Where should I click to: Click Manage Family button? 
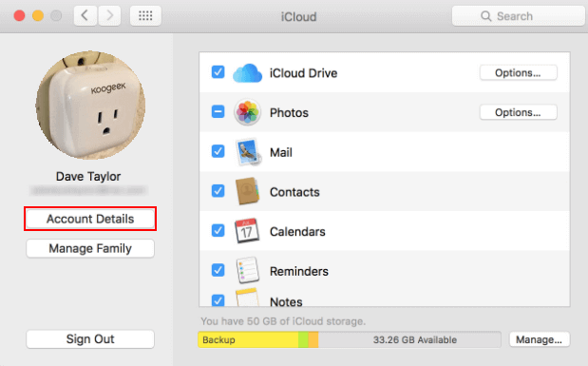[90, 248]
